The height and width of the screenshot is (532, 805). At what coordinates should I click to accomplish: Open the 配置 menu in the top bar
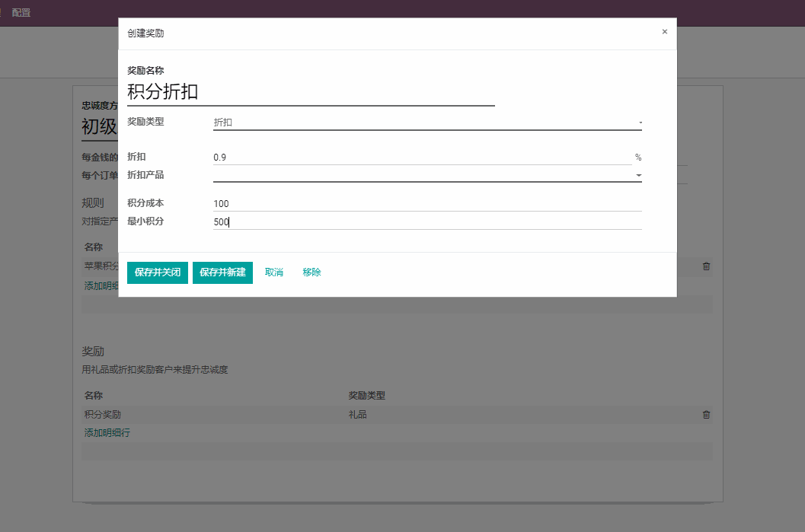[21, 13]
